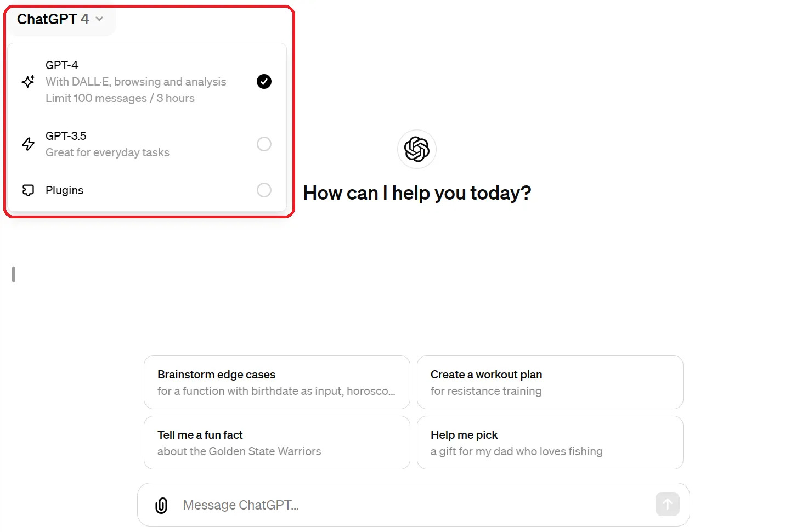The width and height of the screenshot is (802, 532).
Task: Choose GPT-3.5 Great for everyday tasks
Action: coord(108,144)
